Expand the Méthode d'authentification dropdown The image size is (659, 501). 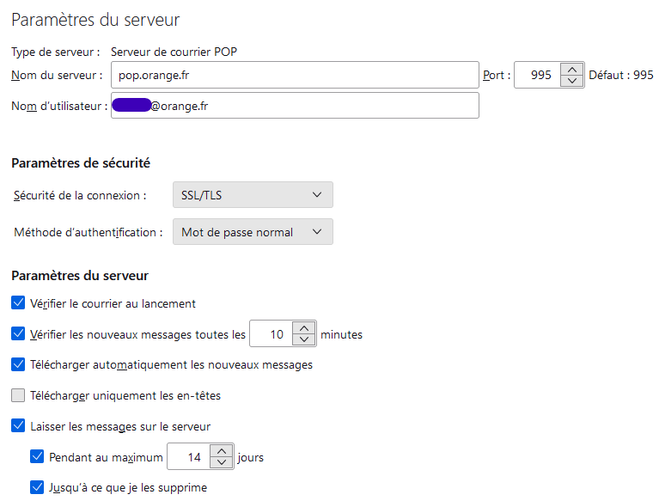(x=252, y=232)
